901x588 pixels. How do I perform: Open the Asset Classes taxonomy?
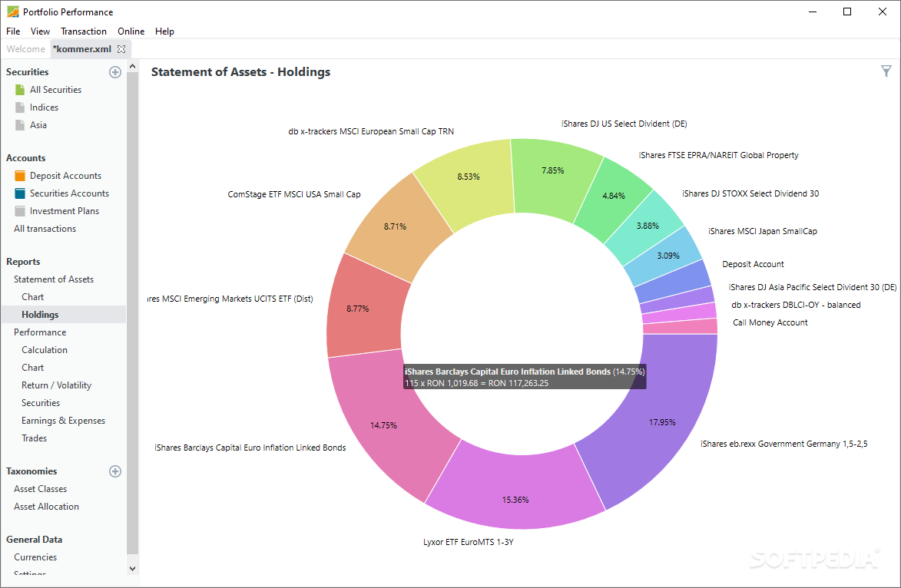tap(40, 488)
